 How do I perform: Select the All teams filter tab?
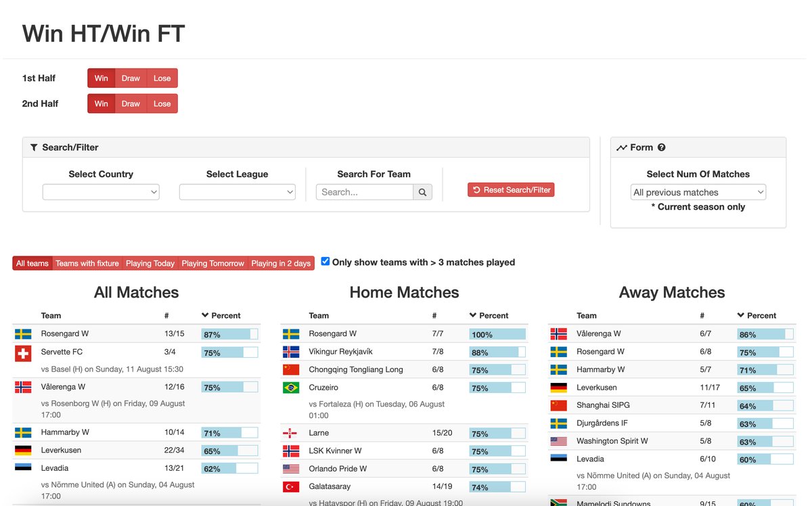coord(32,263)
